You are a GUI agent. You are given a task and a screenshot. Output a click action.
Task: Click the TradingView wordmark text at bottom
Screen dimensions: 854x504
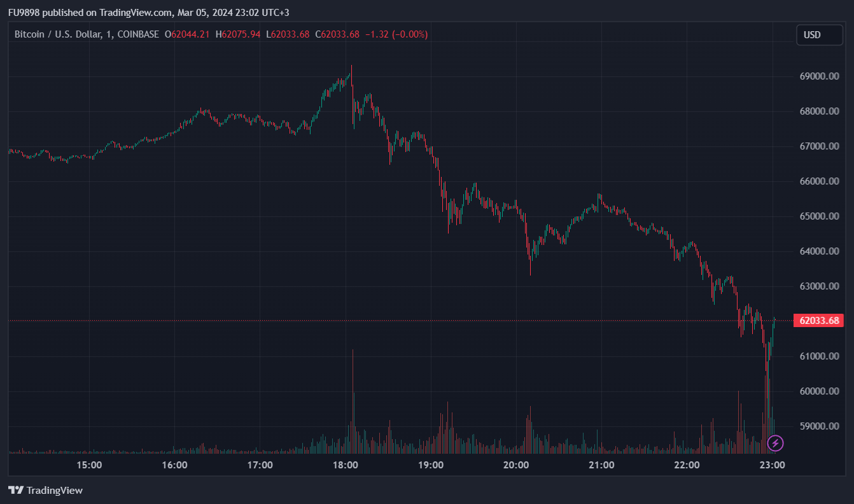(x=55, y=491)
